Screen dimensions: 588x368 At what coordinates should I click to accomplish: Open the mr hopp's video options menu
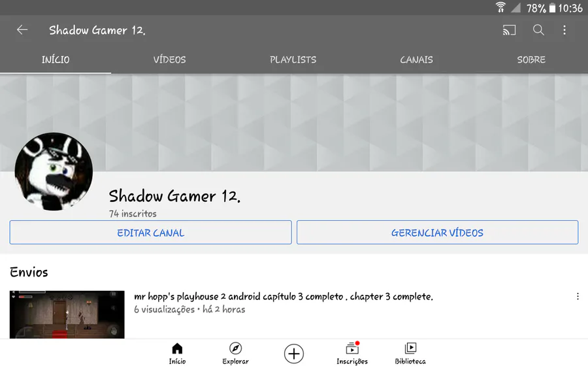[578, 296]
